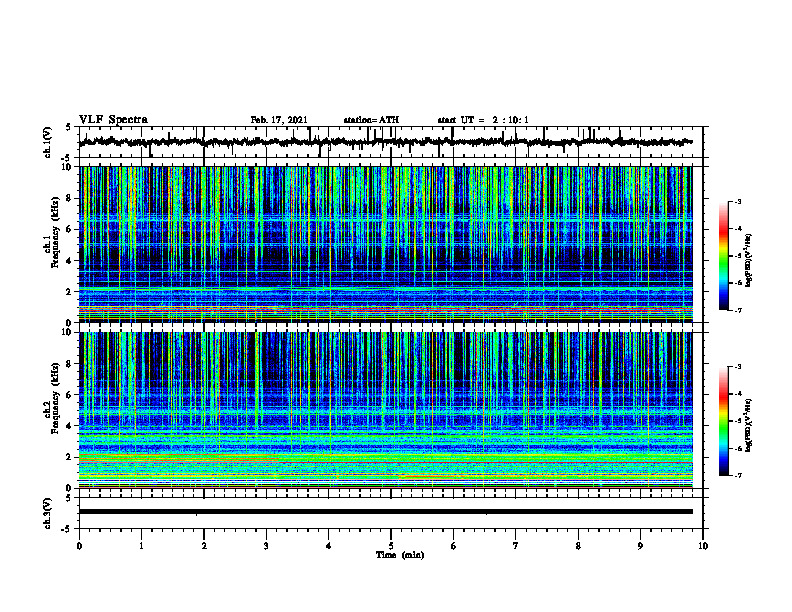Click the time axis tick label '1'

tap(141, 546)
